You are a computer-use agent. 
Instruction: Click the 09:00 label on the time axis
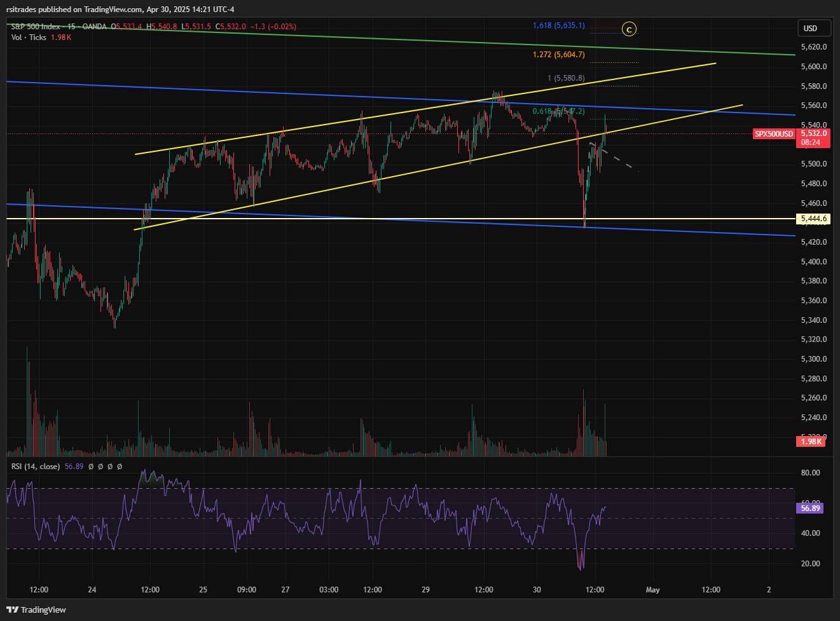point(247,590)
